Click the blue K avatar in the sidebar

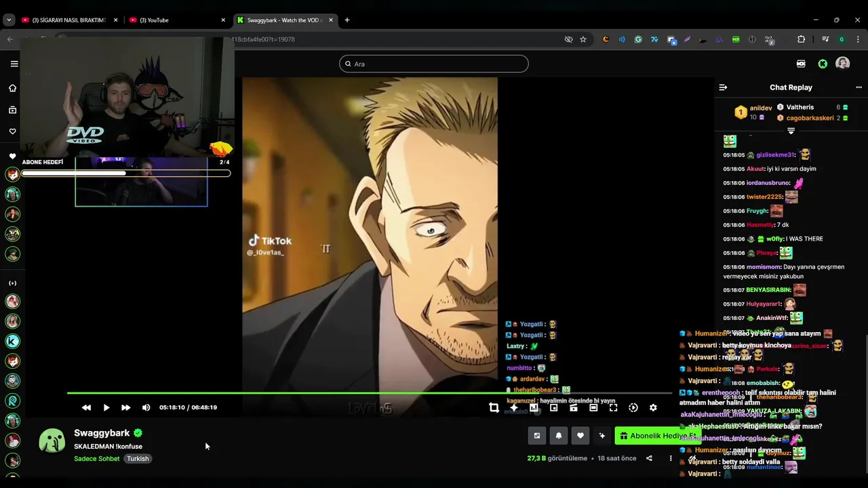click(x=12, y=341)
